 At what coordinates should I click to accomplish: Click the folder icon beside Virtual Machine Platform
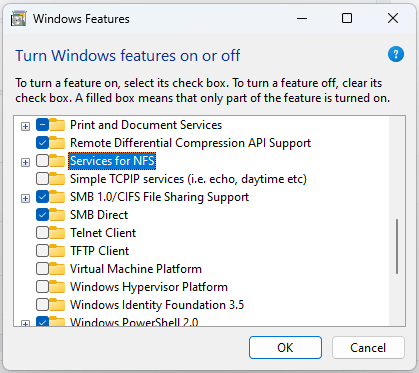[x=57, y=269]
